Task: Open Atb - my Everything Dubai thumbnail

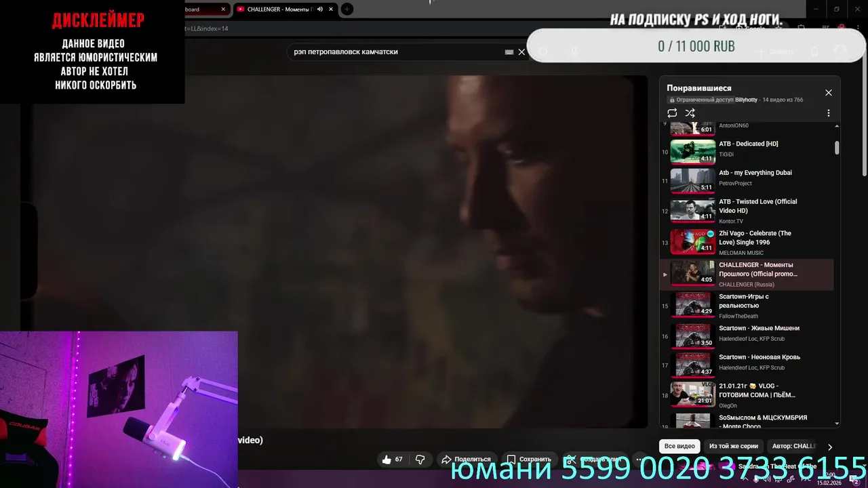Action: click(693, 181)
